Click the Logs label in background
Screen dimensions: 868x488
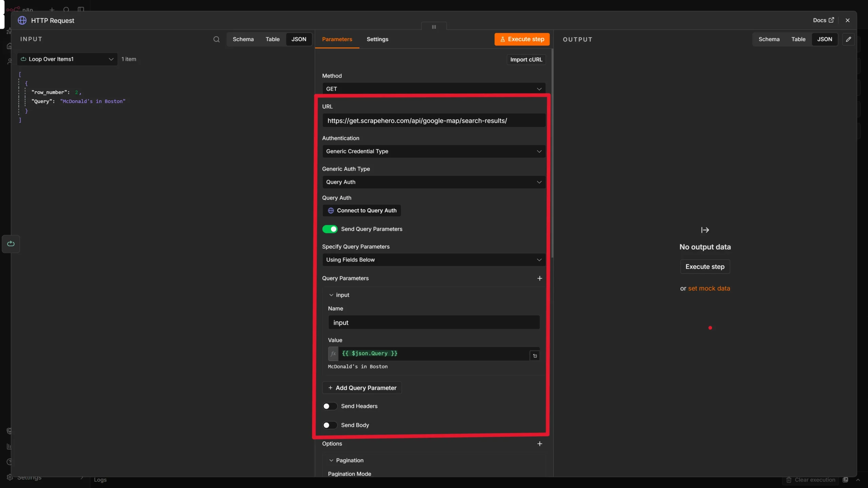(x=100, y=480)
